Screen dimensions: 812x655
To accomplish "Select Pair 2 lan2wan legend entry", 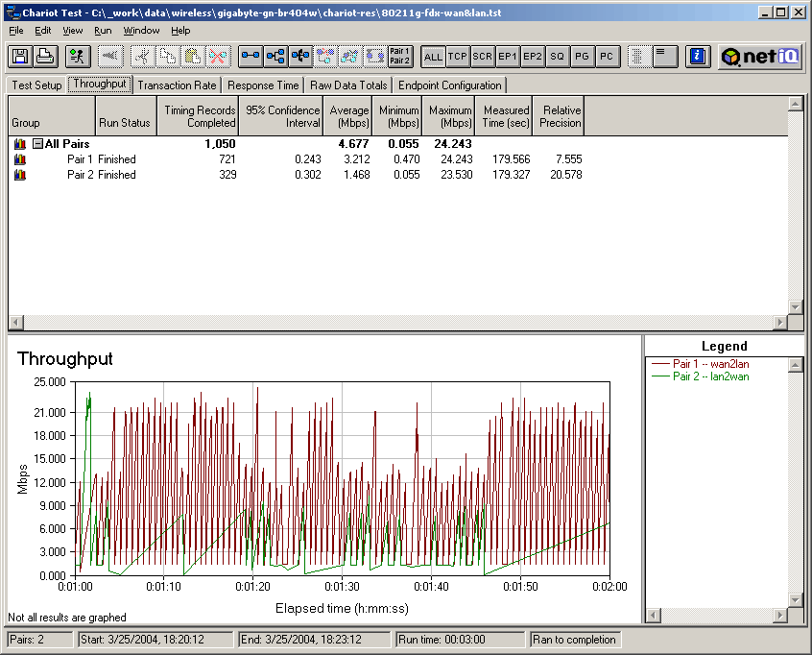I will point(710,376).
